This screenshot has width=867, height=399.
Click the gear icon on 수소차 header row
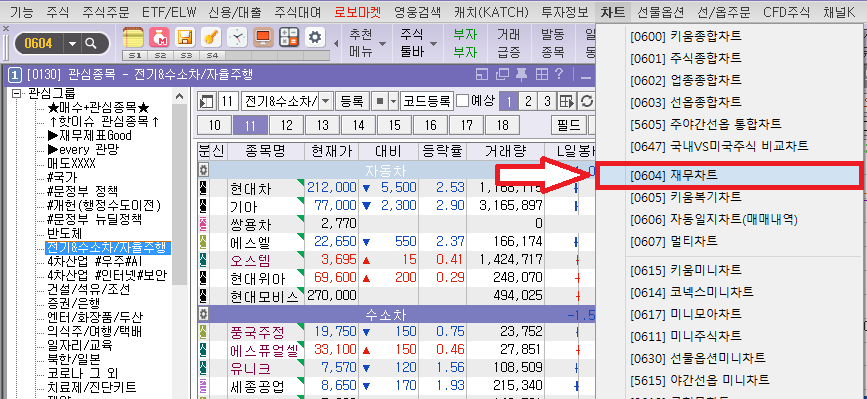(x=203, y=314)
